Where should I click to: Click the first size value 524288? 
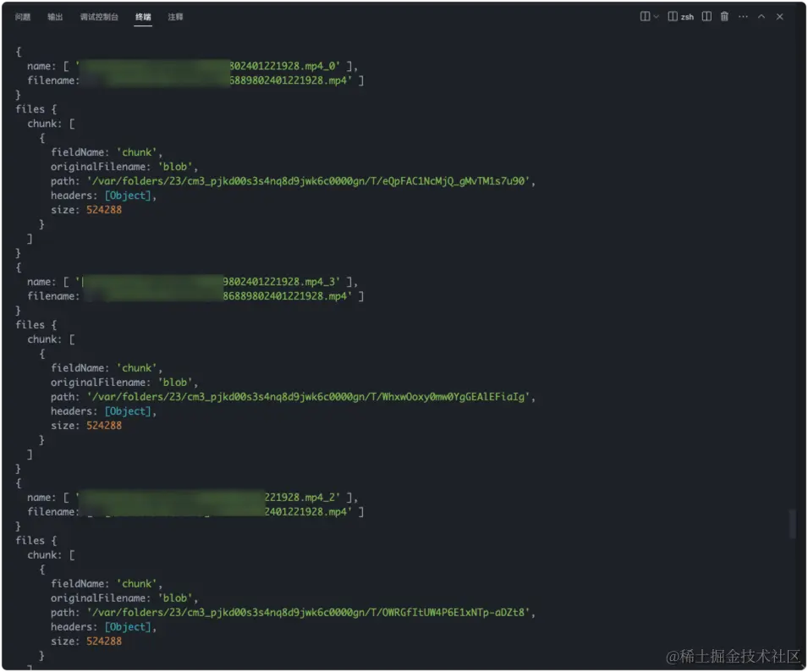104,210
